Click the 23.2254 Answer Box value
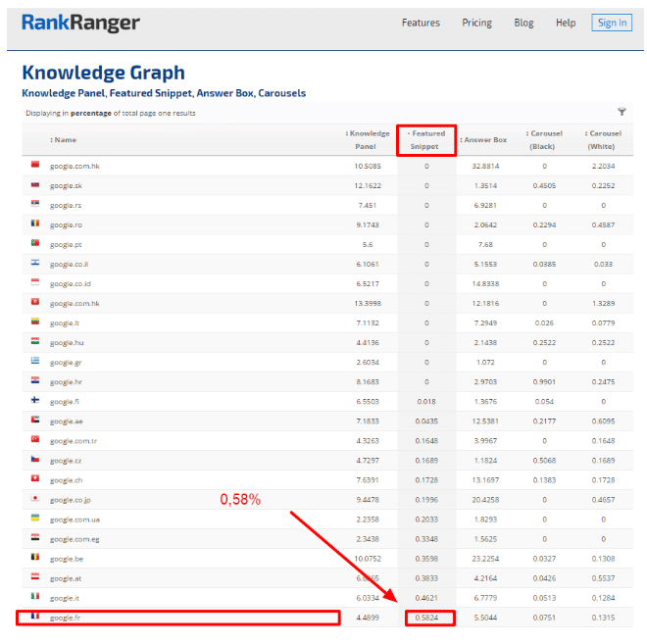The width and height of the screenshot is (647, 644). point(485,559)
